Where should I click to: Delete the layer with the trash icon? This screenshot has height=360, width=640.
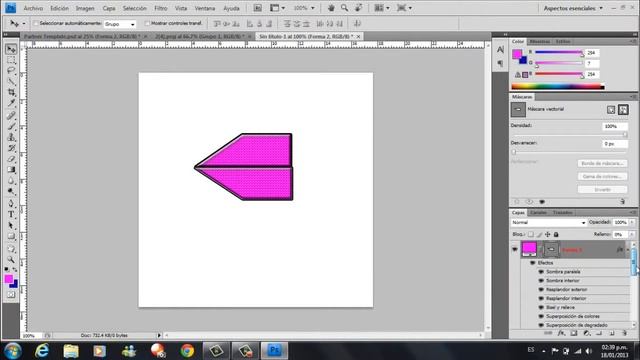(624, 333)
